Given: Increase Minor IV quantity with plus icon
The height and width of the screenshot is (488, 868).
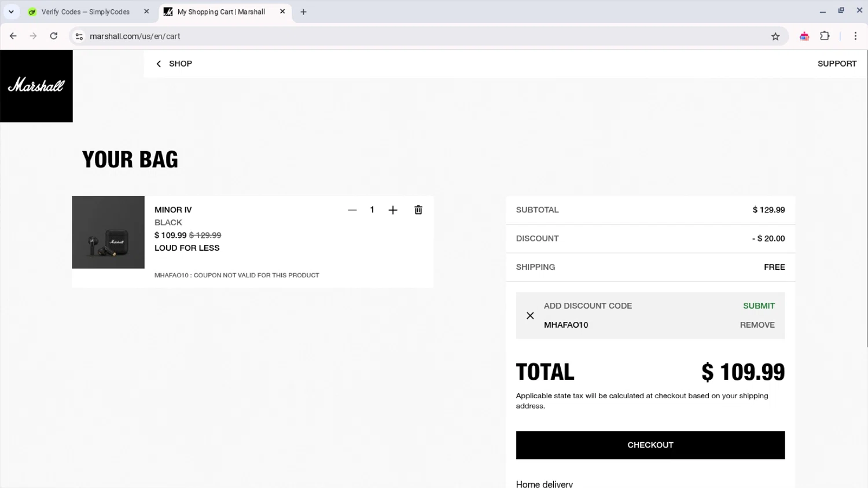Looking at the screenshot, I should point(393,210).
